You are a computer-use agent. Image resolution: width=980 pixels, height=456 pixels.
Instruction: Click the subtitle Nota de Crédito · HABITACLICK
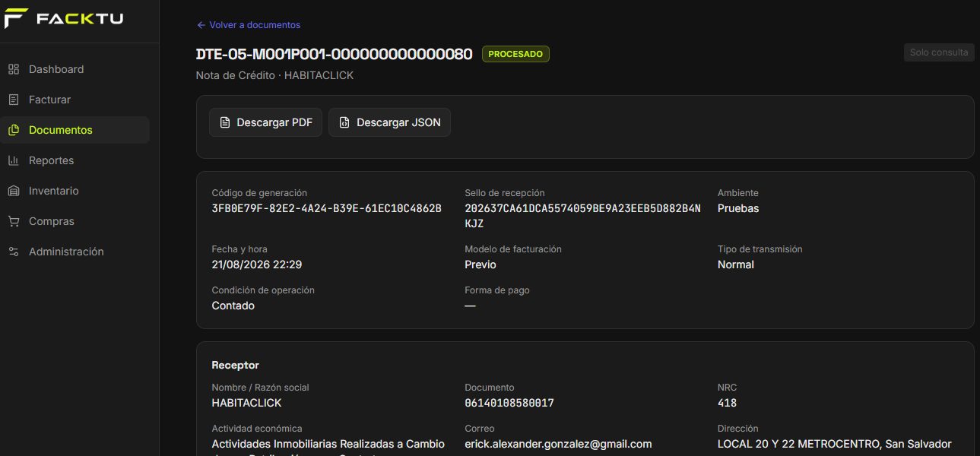point(275,75)
